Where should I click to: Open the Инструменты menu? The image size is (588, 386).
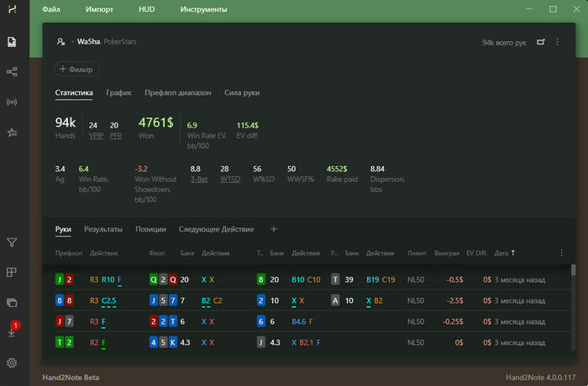(x=202, y=11)
